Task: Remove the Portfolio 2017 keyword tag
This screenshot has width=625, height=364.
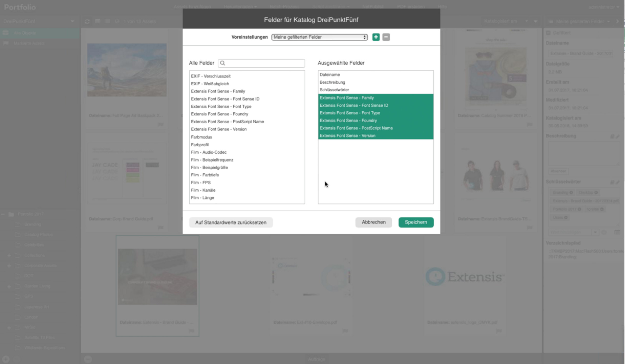Action: click(579, 209)
